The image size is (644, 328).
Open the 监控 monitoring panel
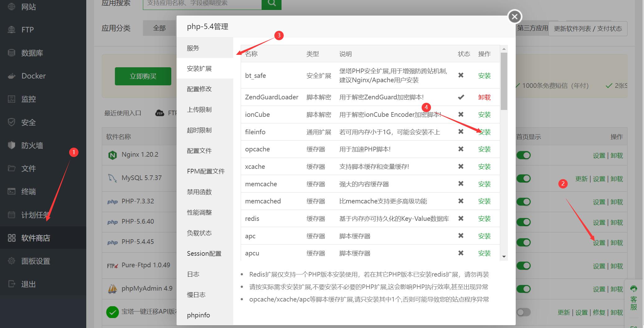pos(28,99)
